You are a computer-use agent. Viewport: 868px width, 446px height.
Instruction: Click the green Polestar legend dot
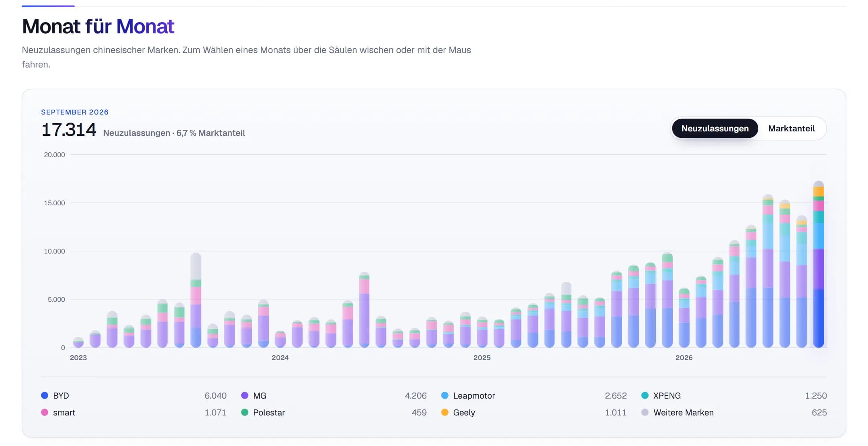tap(245, 412)
